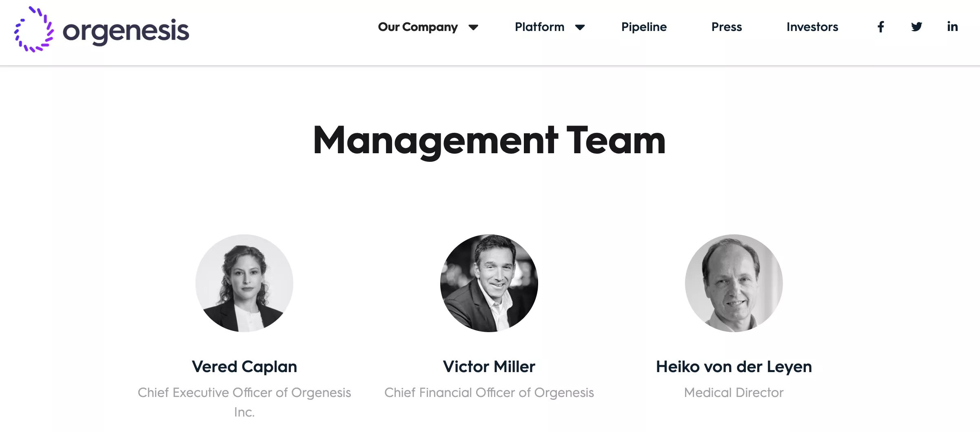980x432 pixels.
Task: Click the Management Team heading
Action: coord(489,140)
